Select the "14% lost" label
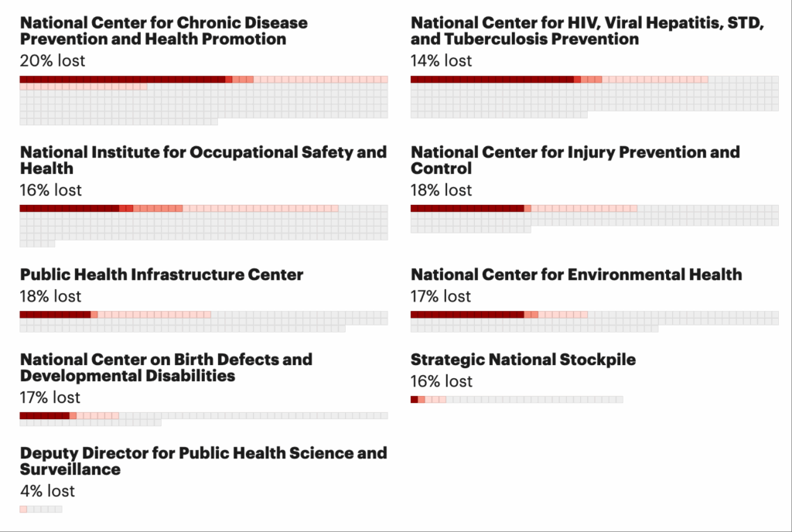 pyautogui.click(x=441, y=60)
